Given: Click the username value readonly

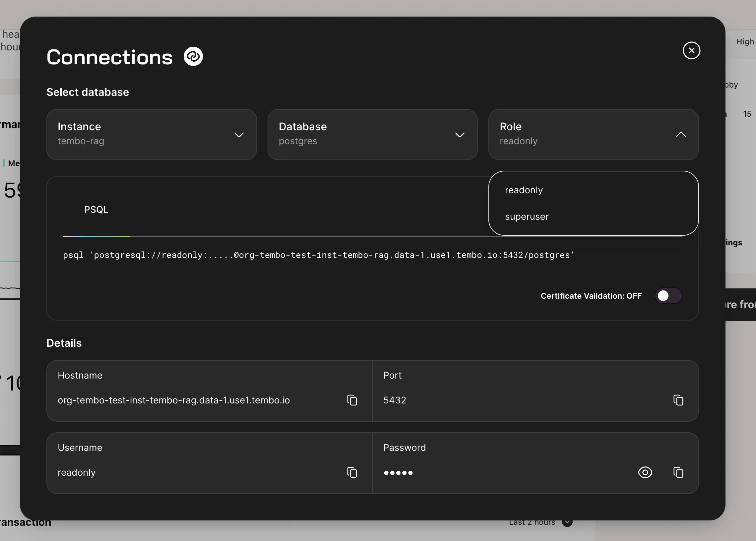Looking at the screenshot, I should tap(77, 472).
